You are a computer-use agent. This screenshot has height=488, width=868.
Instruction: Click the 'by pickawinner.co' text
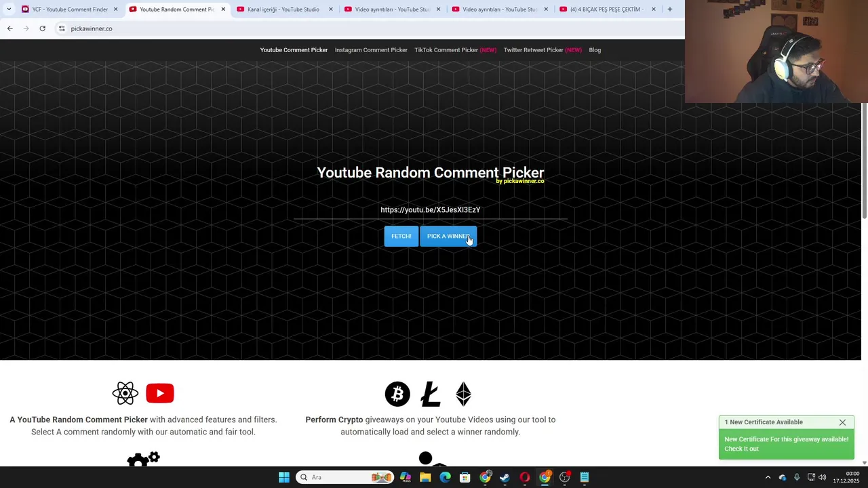pos(520,182)
